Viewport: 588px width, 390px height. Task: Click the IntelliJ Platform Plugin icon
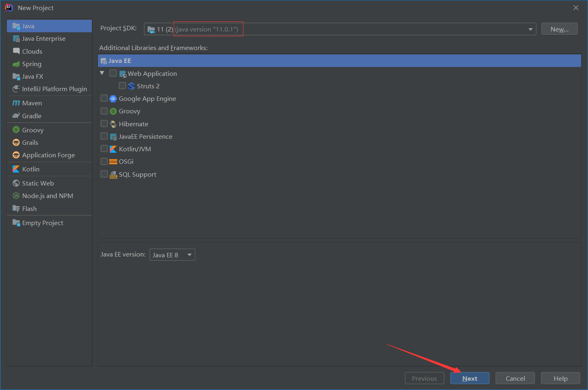[16, 89]
